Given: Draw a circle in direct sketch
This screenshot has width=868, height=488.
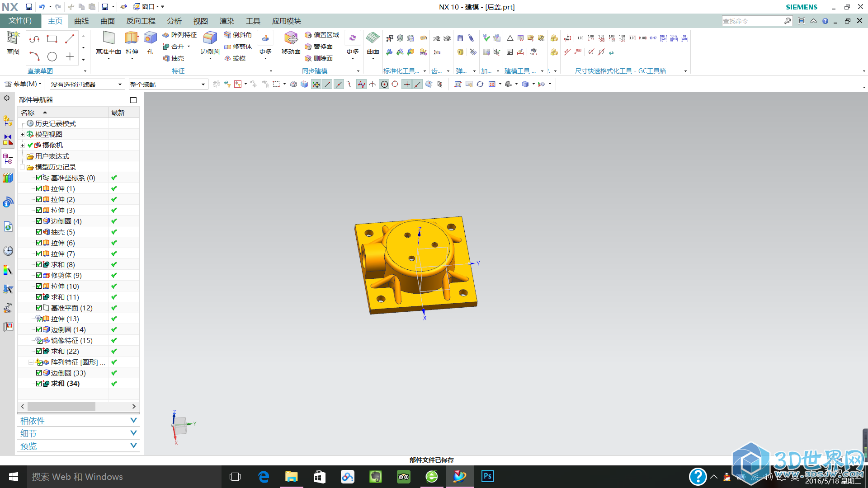Looking at the screenshot, I should pyautogui.click(x=52, y=56).
